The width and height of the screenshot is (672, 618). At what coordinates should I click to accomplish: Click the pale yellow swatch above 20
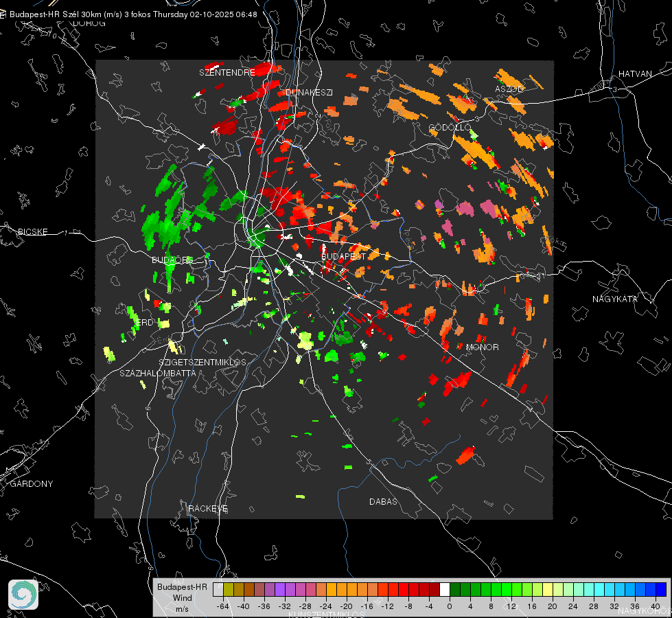pos(548,590)
